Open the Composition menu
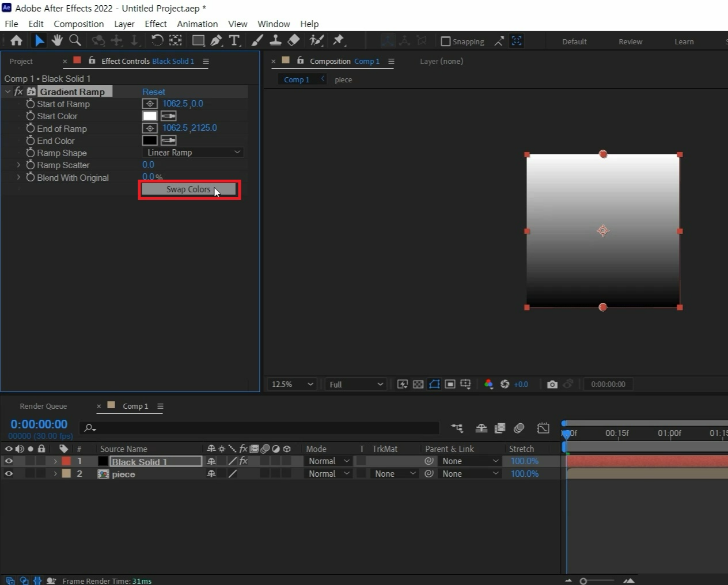728x585 pixels. click(x=79, y=24)
